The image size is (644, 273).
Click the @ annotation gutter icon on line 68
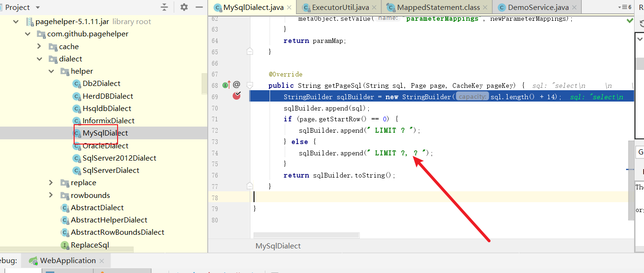(237, 85)
